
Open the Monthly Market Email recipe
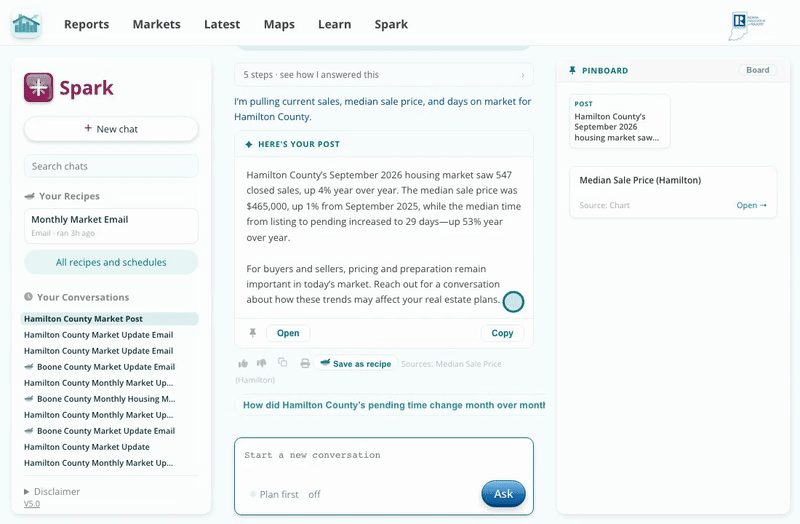[111, 226]
